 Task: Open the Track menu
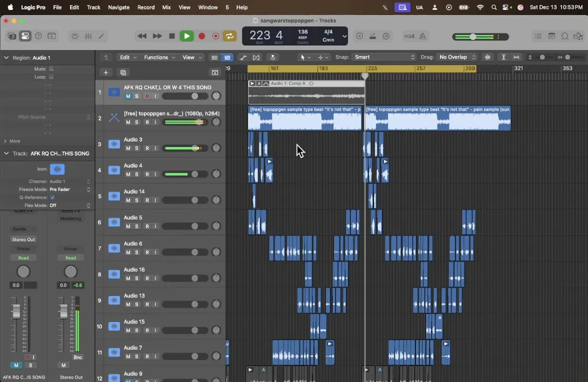tap(93, 7)
